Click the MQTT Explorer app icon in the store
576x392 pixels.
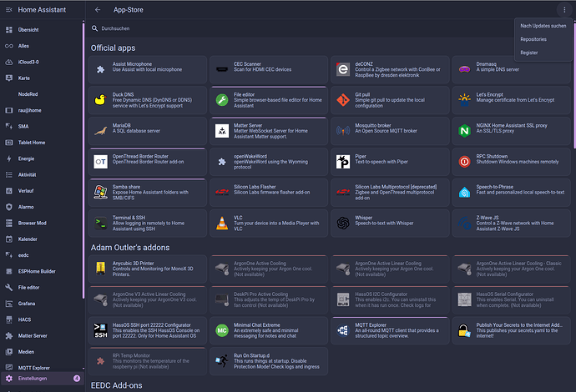(343, 330)
